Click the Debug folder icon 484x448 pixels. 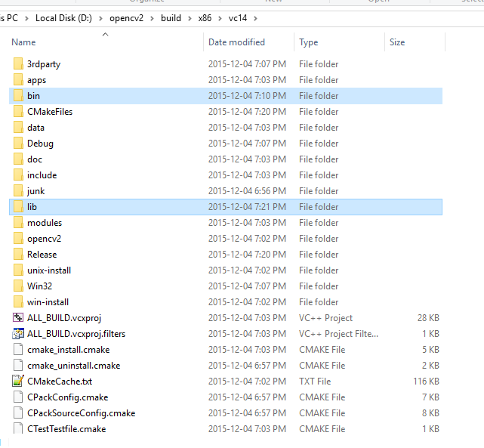click(18, 144)
